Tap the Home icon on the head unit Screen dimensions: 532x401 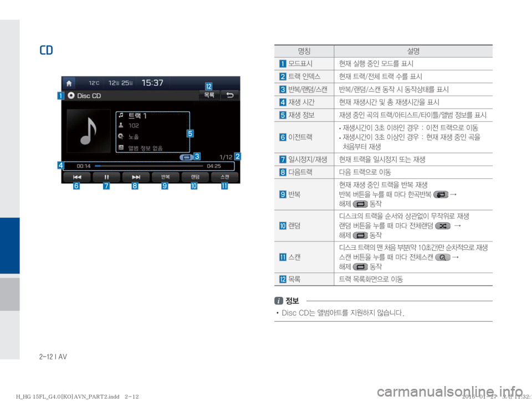coord(69,82)
